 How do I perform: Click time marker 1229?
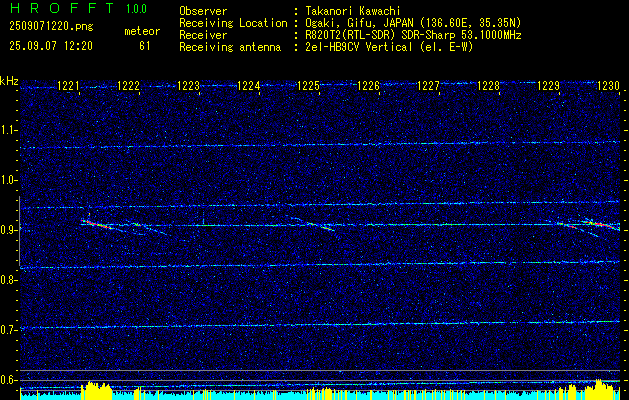click(548, 86)
